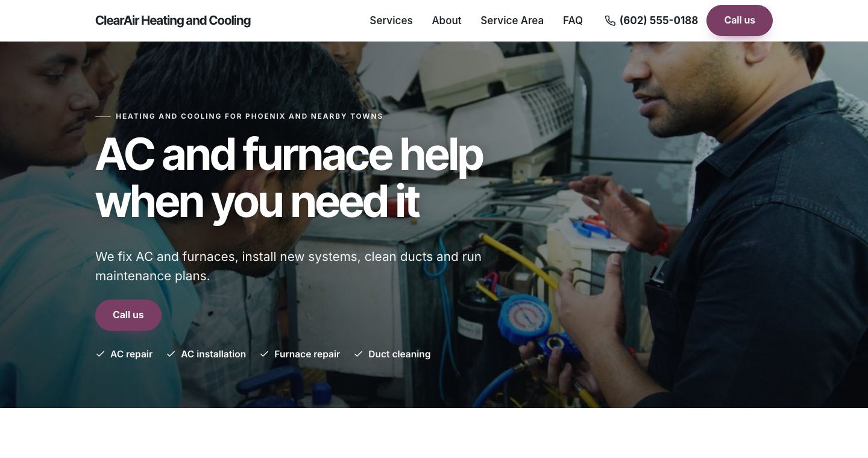
Task: Click the 'Furnace repair' label
Action: click(x=307, y=354)
